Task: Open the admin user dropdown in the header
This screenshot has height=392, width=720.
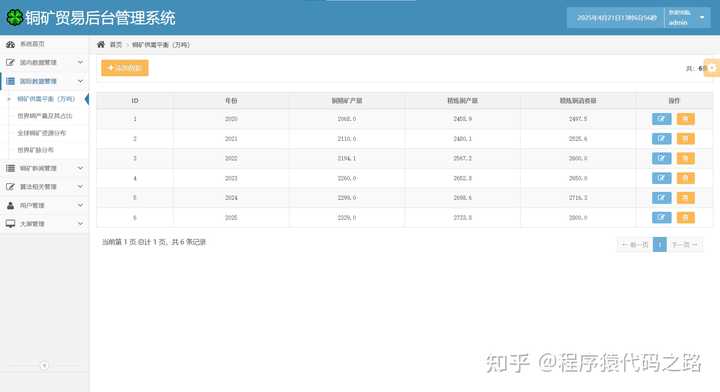Action: [x=687, y=17]
